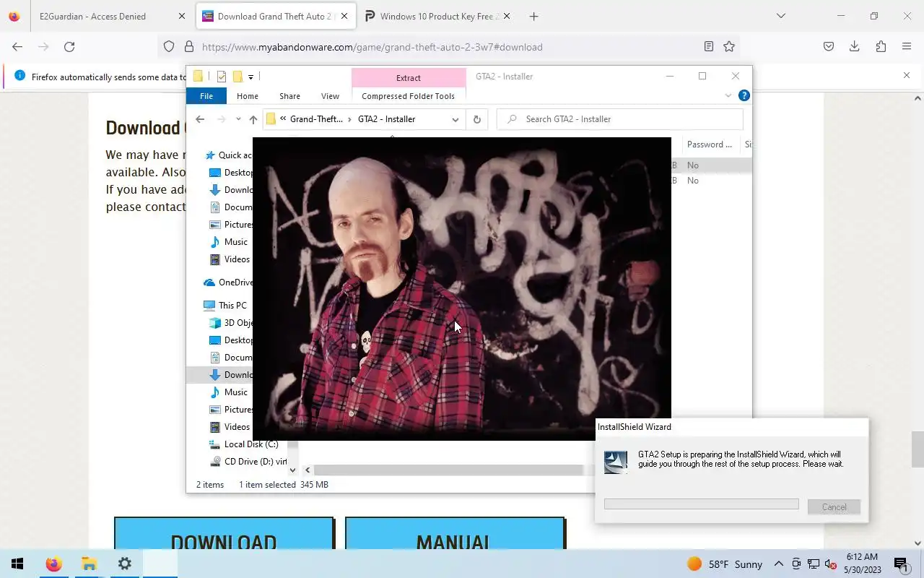
Task: Click the address bar double-chevron breadcrumb expander
Action: (283, 119)
